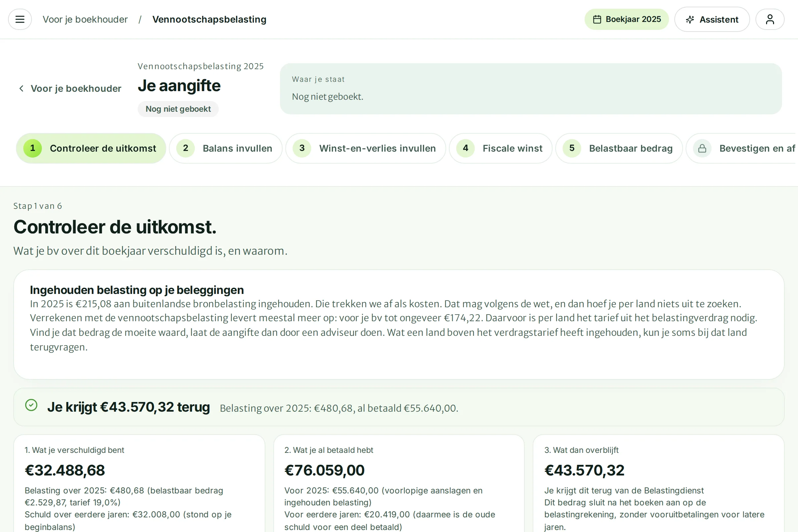The image size is (798, 532).
Task: Open the hamburger navigation menu
Action: [x=20, y=19]
